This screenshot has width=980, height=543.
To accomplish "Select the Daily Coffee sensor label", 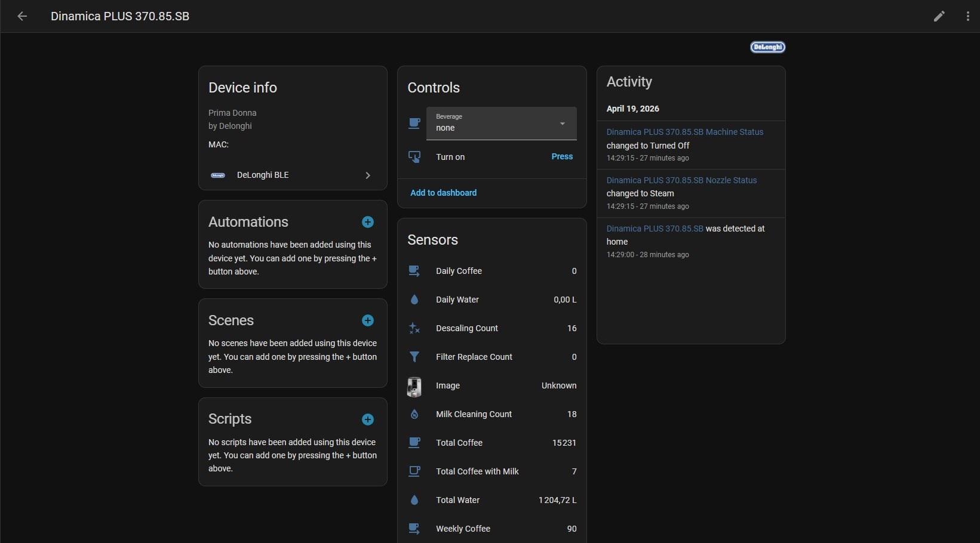I will point(459,271).
